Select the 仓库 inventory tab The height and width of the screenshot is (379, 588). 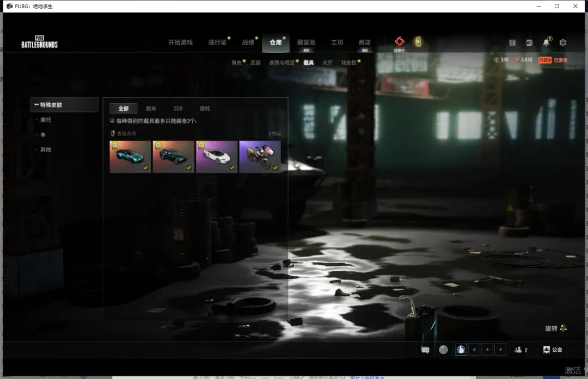(275, 42)
